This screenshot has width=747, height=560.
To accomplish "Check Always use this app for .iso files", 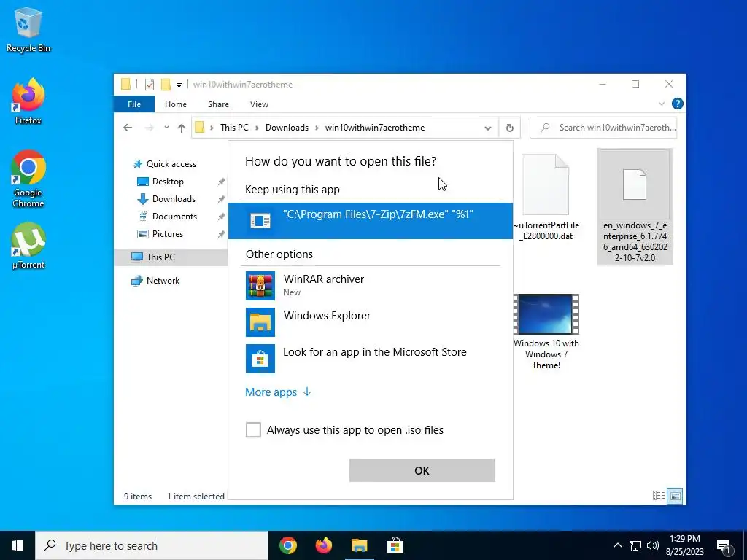I will tap(253, 430).
